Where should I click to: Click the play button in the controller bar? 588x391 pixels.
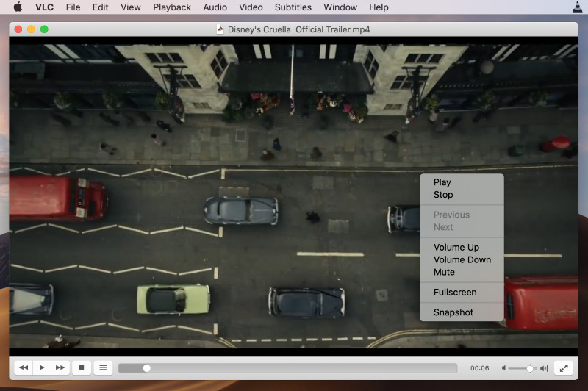(x=42, y=367)
